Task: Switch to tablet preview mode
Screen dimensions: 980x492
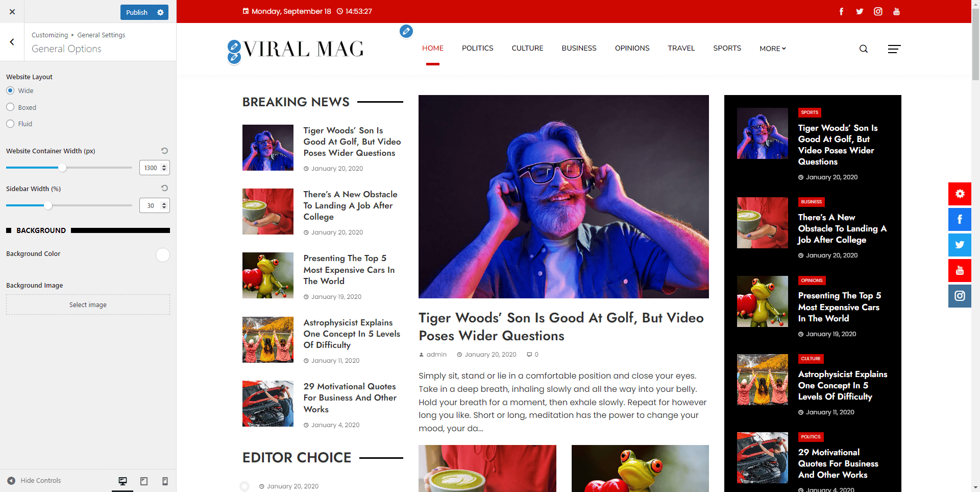Action: point(144,481)
